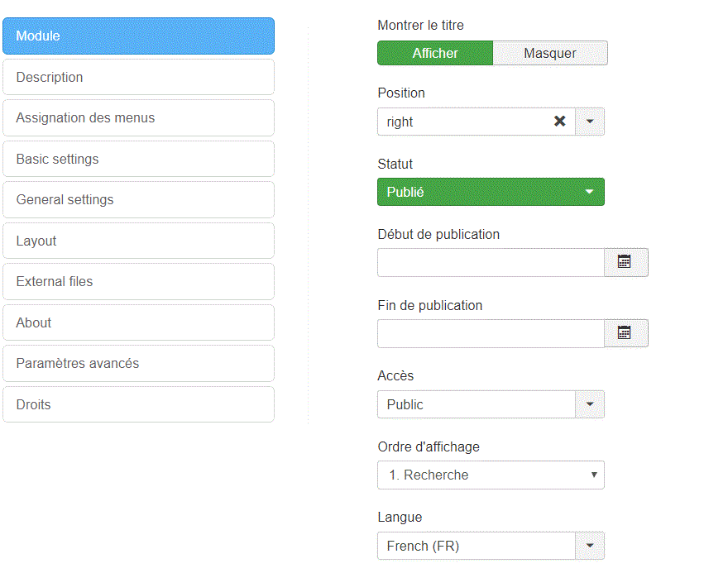The height and width of the screenshot is (573, 728).
Task: Open the Droits permissions tab
Action: coord(138,404)
